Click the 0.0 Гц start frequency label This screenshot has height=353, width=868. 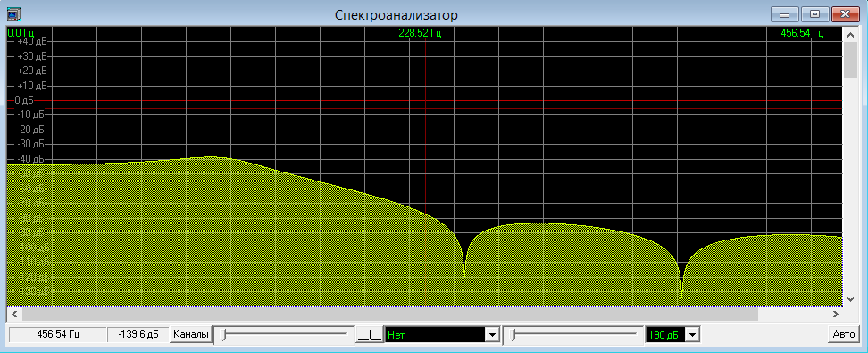[21, 33]
